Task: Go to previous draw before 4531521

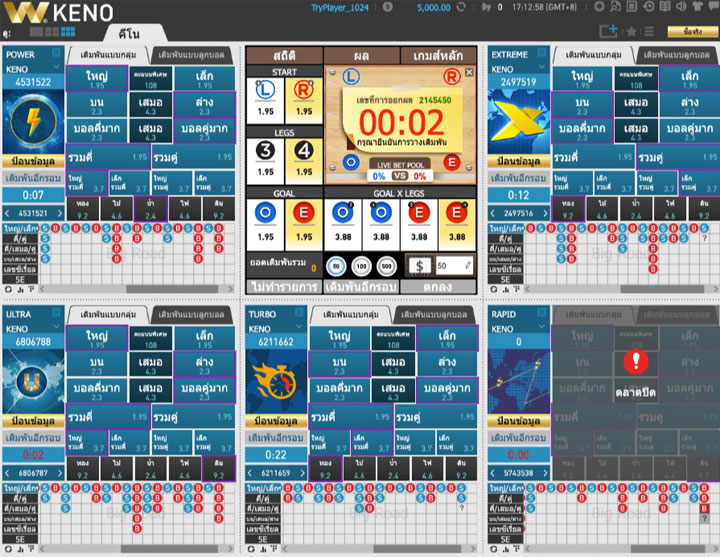Action: coord(7,213)
